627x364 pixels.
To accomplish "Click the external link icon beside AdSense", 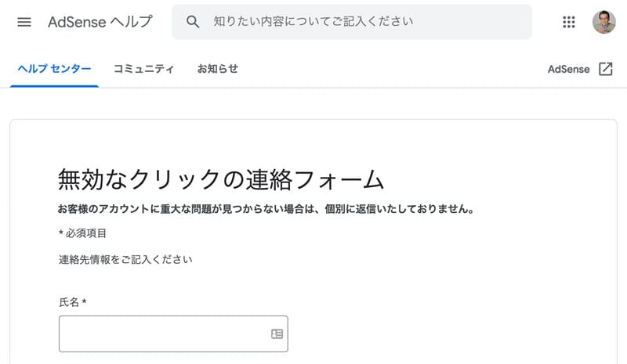I will click(605, 69).
